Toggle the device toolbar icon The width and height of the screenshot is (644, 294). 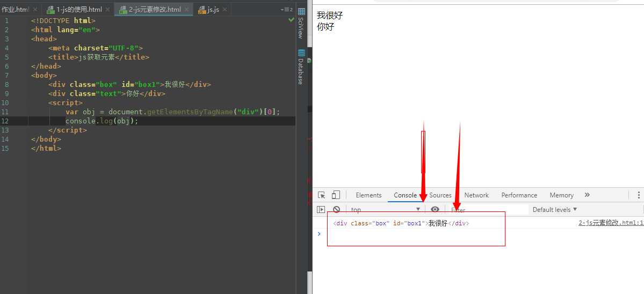pyautogui.click(x=336, y=195)
